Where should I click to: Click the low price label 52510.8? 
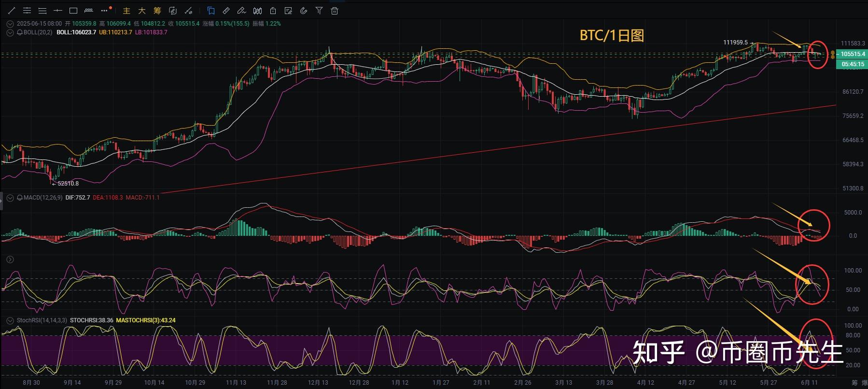pos(68,184)
